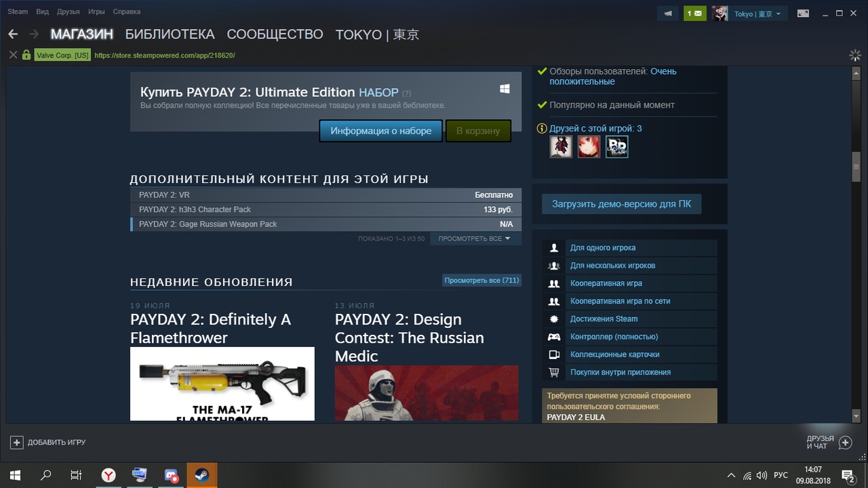The height and width of the screenshot is (488, 868).
Task: Click the MA-17 flamethrower thumbnail
Action: (x=222, y=384)
